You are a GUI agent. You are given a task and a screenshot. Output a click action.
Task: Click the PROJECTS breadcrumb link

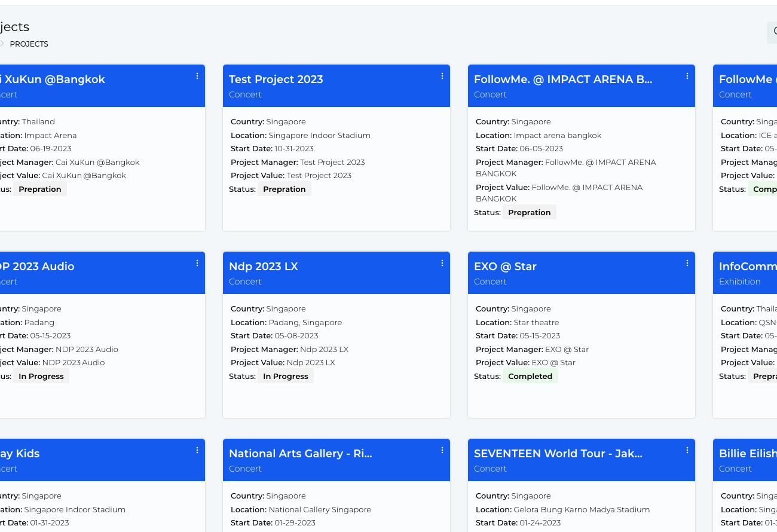click(29, 44)
